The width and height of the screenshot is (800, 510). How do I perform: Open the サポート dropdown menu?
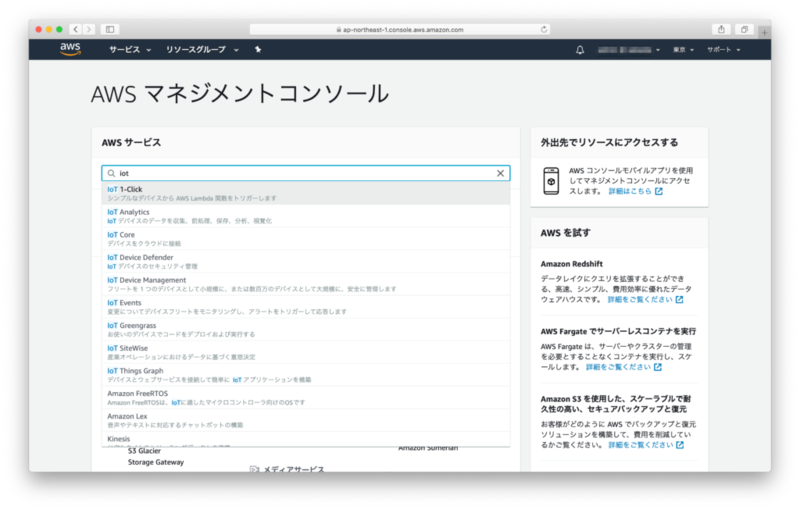[723, 50]
